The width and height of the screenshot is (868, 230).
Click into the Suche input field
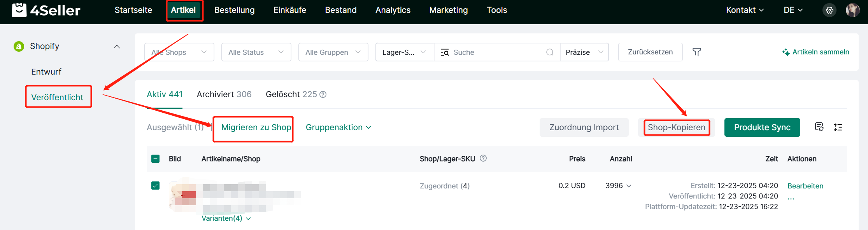coord(497,52)
